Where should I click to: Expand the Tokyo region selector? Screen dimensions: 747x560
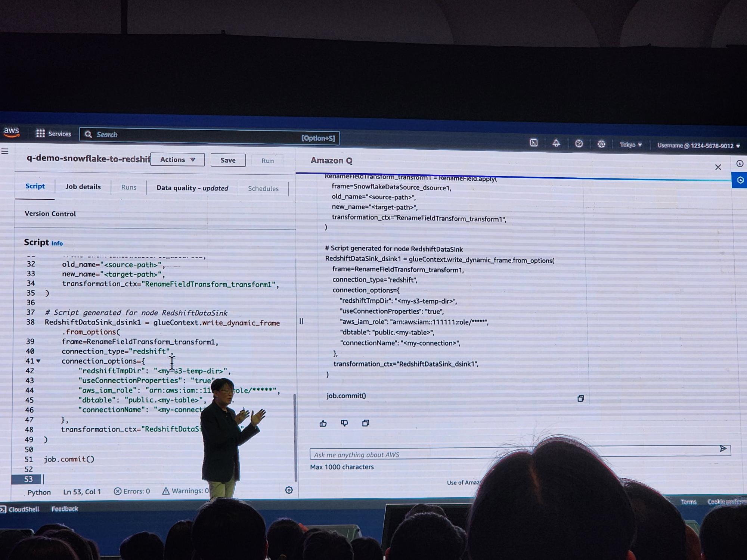[630, 144]
